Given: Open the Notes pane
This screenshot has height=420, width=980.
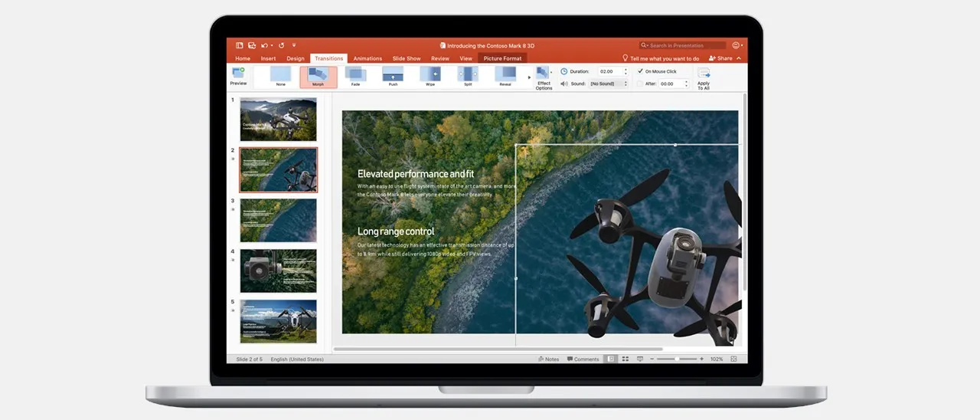Looking at the screenshot, I should click(549, 359).
